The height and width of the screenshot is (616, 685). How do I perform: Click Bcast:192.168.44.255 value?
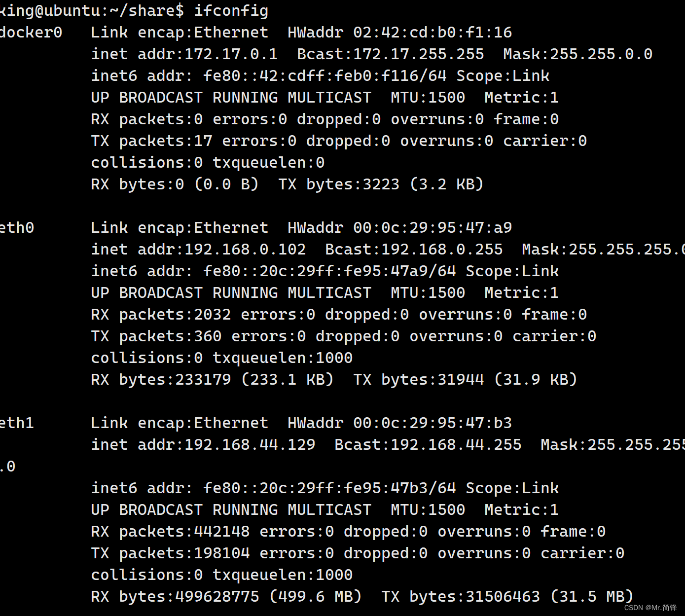(x=428, y=445)
